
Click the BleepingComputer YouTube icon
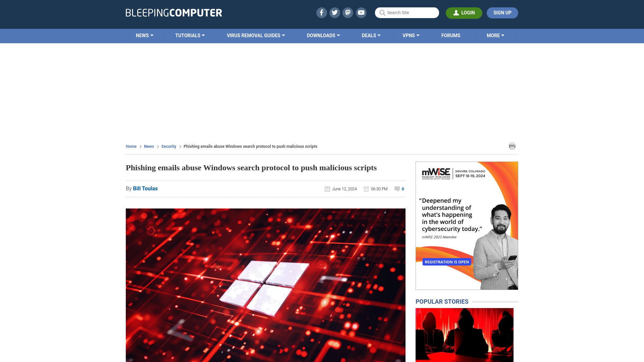(x=361, y=12)
